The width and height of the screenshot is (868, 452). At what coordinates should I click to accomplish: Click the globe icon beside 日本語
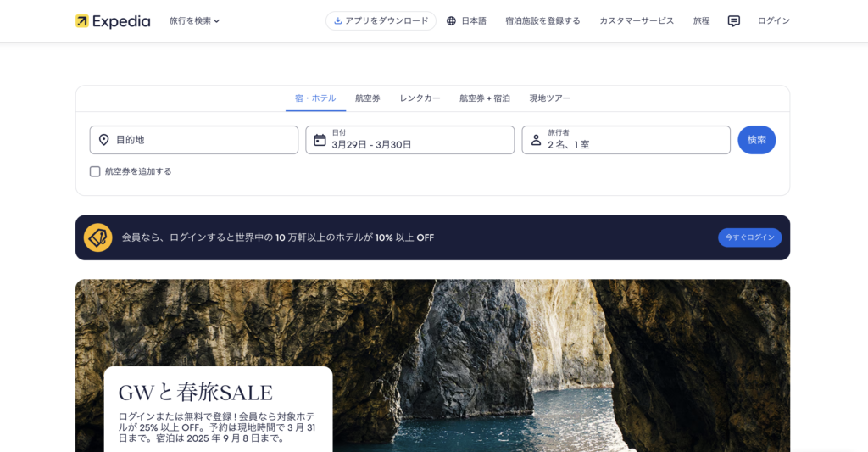451,21
